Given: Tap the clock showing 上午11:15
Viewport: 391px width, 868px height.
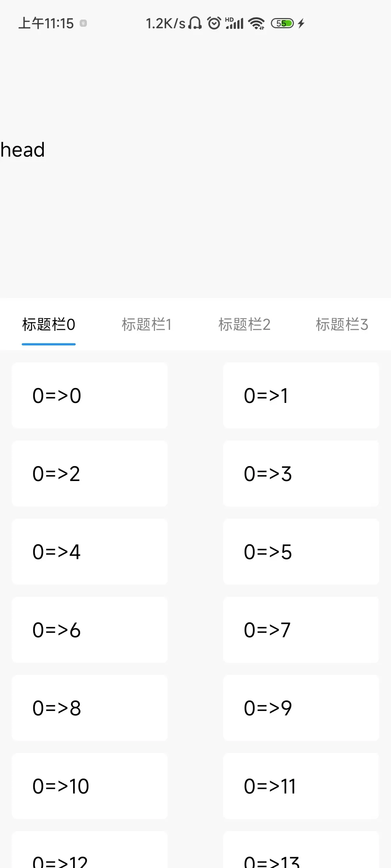Looking at the screenshot, I should tap(46, 24).
